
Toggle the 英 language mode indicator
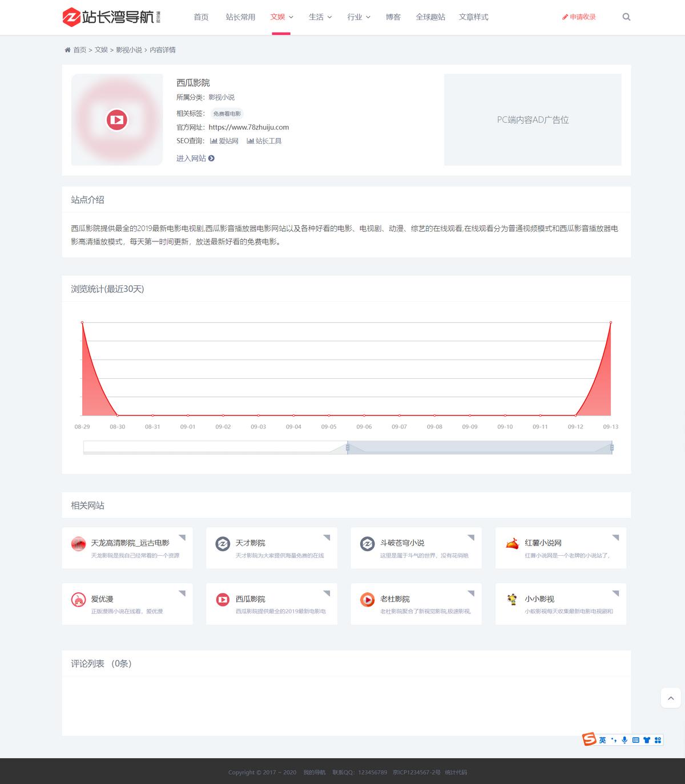(x=603, y=740)
